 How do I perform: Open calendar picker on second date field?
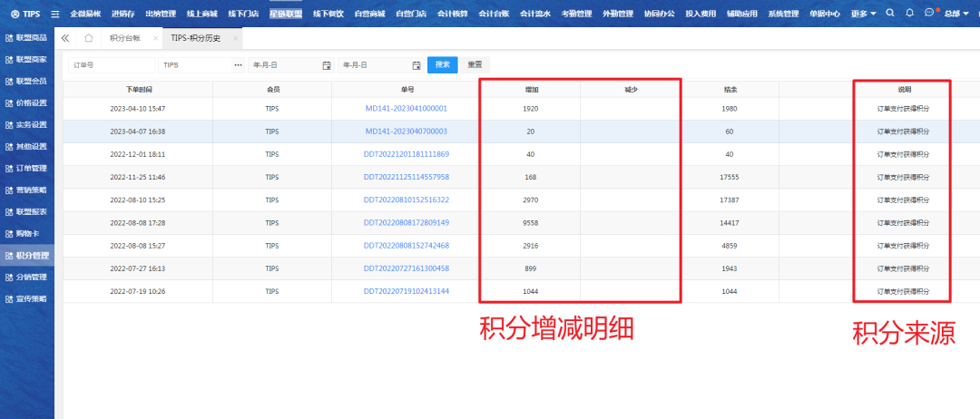[416, 65]
